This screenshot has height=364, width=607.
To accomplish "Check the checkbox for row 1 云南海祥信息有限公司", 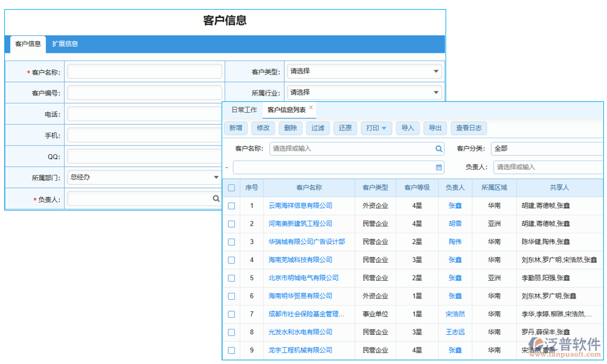I will click(231, 206).
